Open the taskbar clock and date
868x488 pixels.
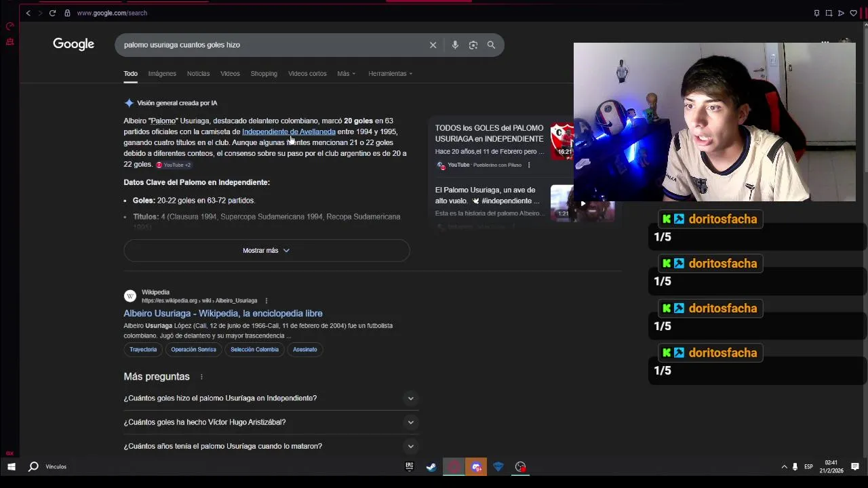pos(831,466)
